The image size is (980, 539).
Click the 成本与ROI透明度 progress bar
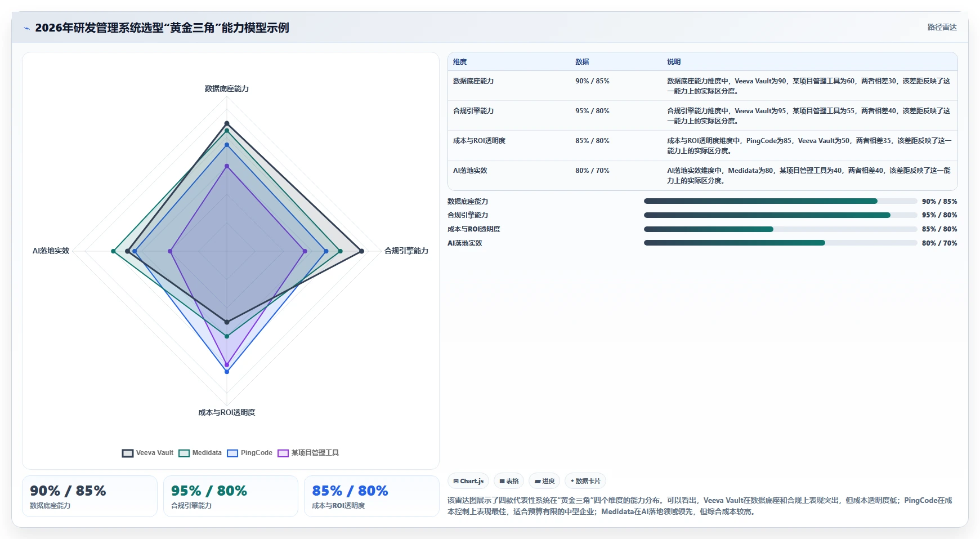(781, 229)
